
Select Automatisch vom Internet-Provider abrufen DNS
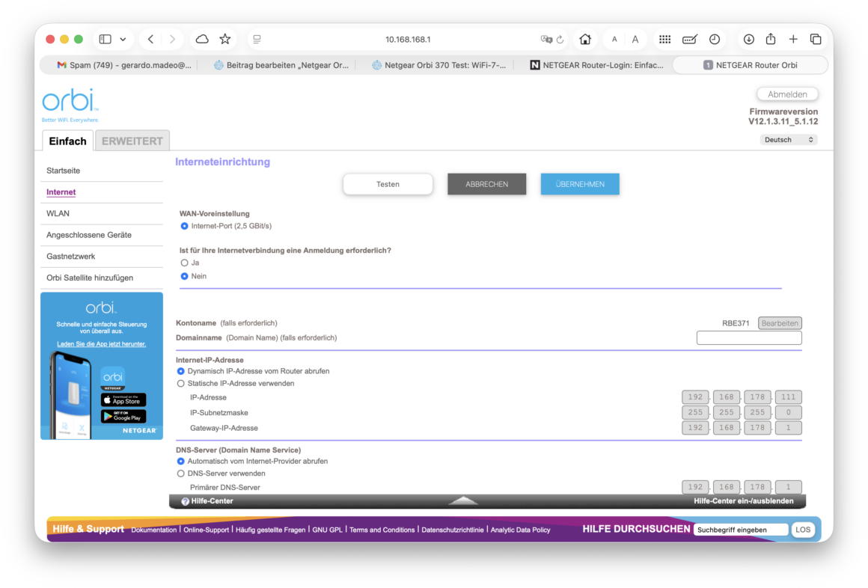[180, 462]
